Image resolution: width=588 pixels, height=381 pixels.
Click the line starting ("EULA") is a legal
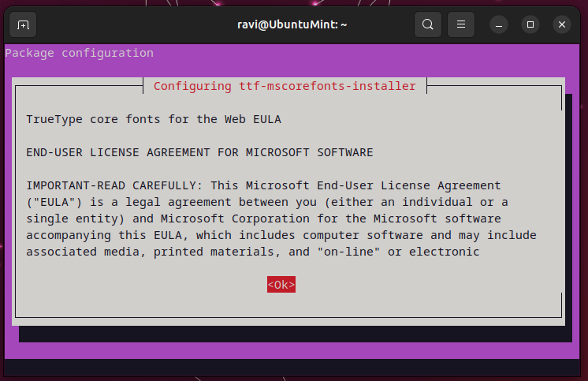(x=267, y=202)
